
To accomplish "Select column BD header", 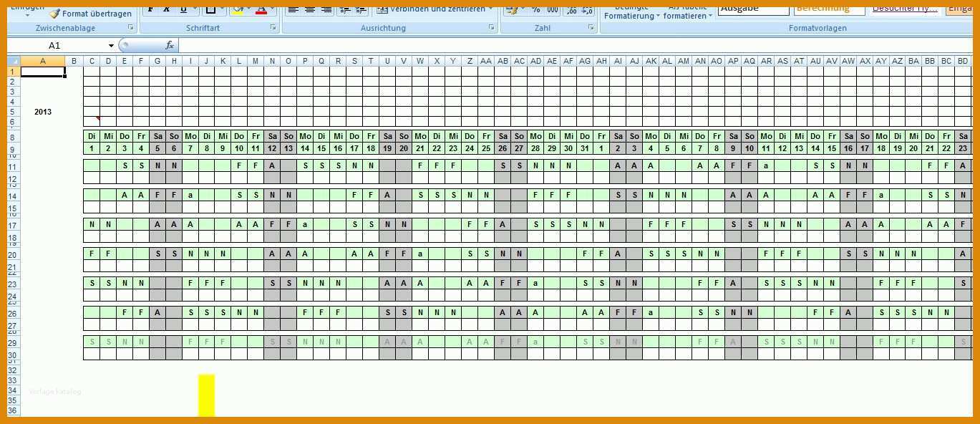I will (963, 61).
